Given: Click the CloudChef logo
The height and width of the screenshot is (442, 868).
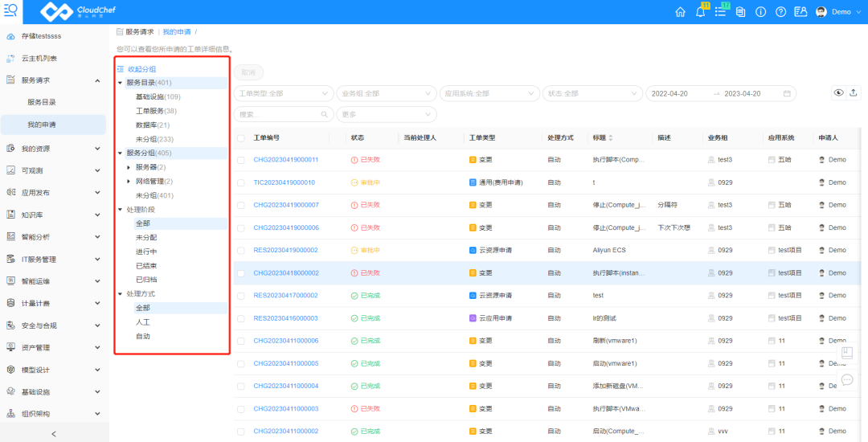Looking at the screenshot, I should [x=78, y=11].
